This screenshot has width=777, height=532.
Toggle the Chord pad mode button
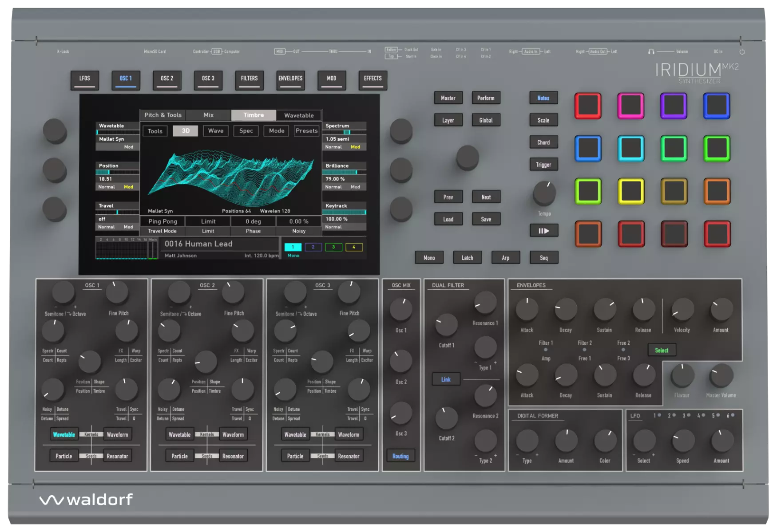543,142
